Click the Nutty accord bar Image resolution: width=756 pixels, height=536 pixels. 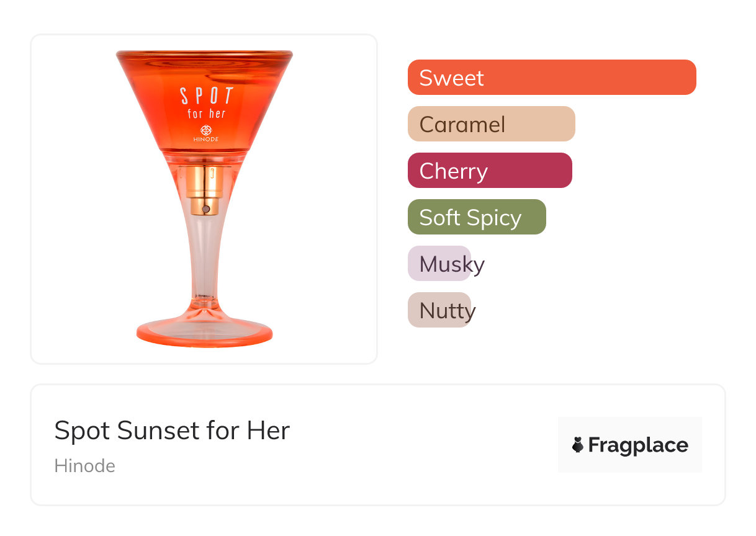(439, 310)
